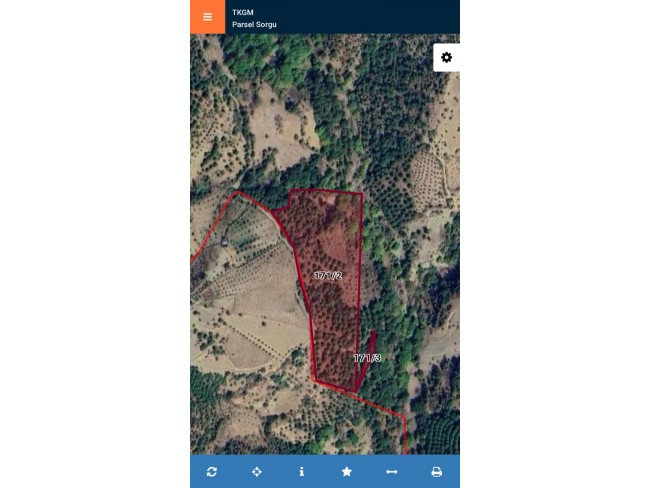Image resolution: width=650 pixels, height=488 pixels.
Task: Click the TKGM title text
Action: [x=243, y=12]
